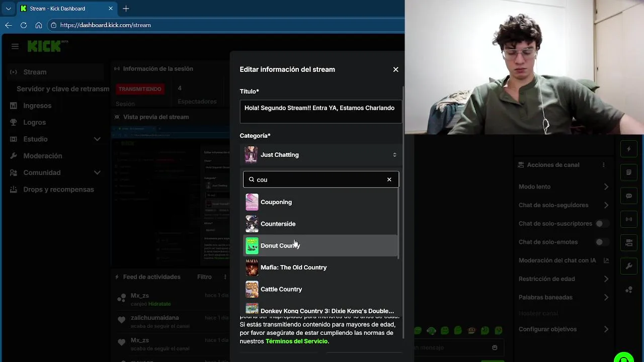This screenshot has height=362, width=644.
Task: Open the browser home page
Action: (x=39, y=25)
